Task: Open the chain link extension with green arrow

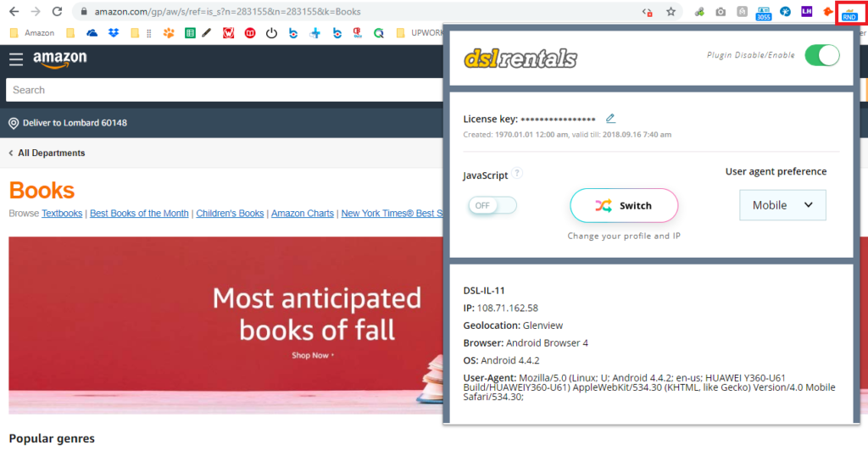Action: [699, 11]
